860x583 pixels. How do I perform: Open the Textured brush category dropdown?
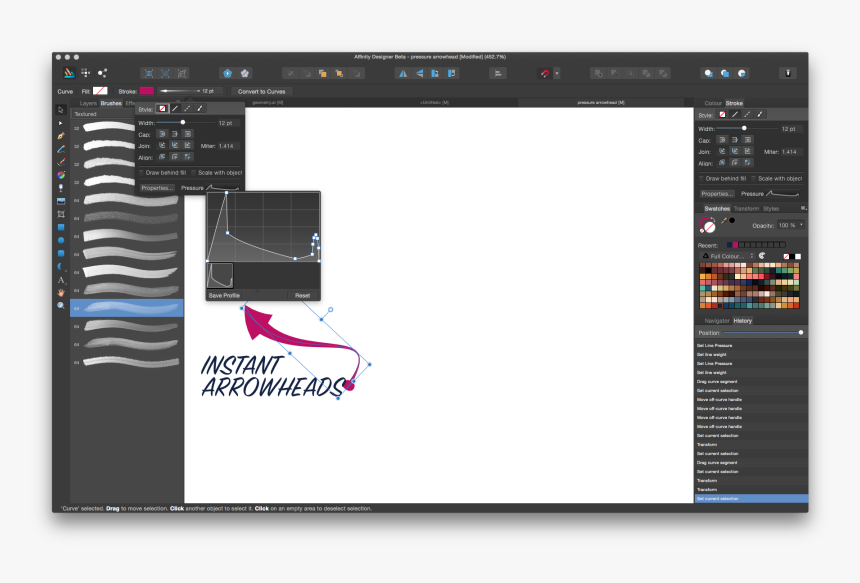[x=103, y=114]
